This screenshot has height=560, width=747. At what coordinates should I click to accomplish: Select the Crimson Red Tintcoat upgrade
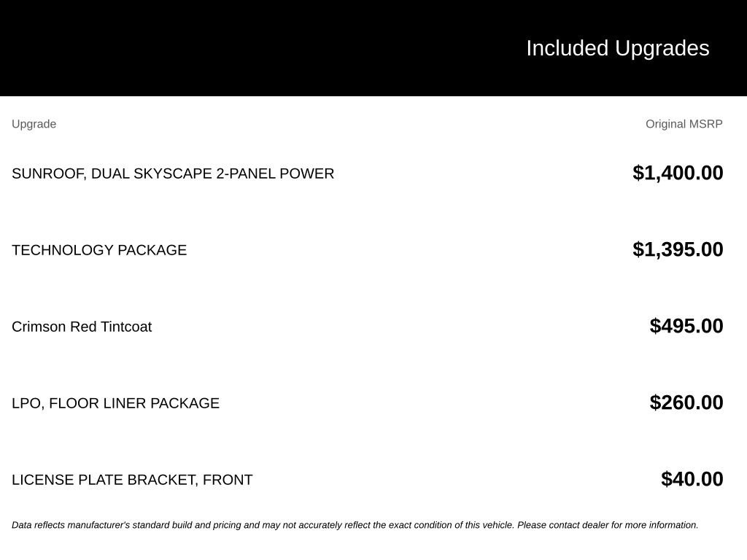[82, 327]
